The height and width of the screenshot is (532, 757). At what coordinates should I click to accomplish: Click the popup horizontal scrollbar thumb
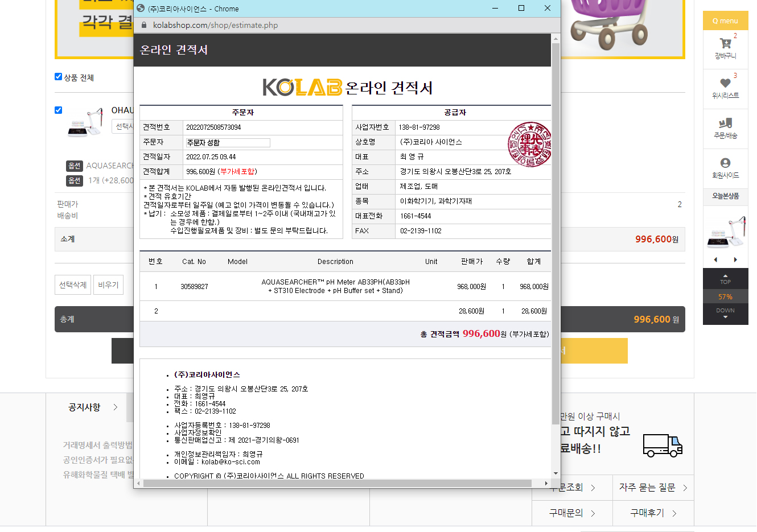click(337, 483)
